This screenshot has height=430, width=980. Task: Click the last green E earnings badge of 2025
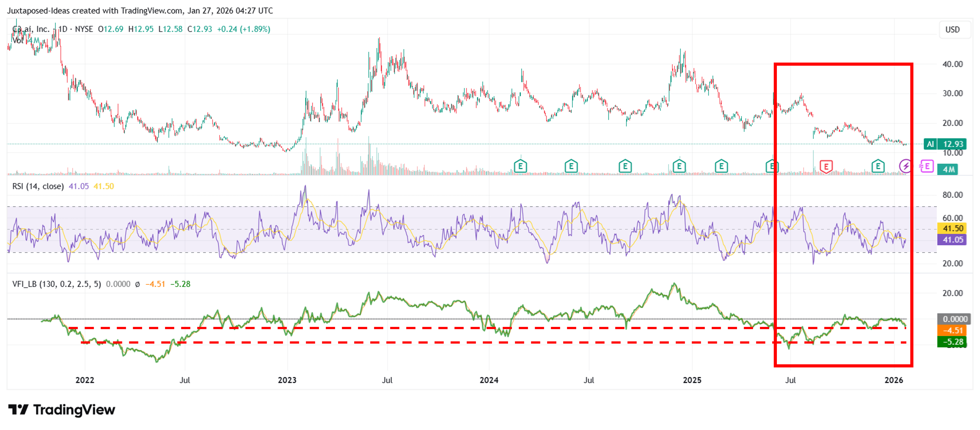(x=878, y=166)
